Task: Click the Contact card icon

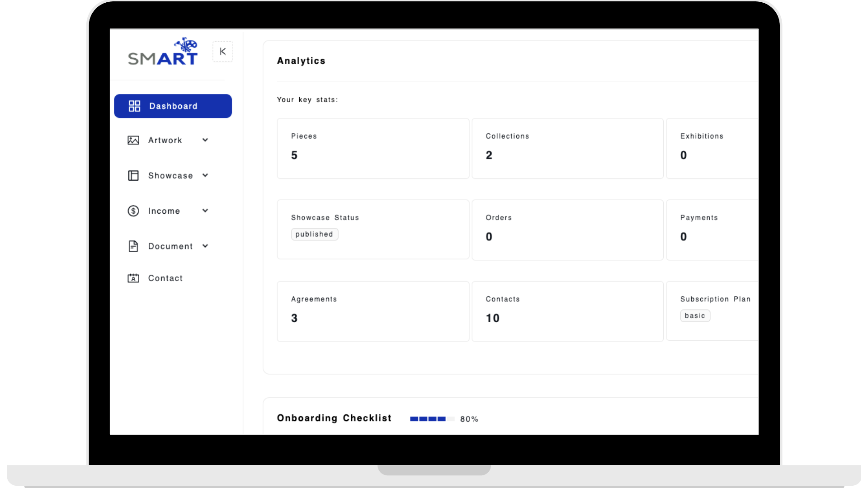Action: pos(133,278)
